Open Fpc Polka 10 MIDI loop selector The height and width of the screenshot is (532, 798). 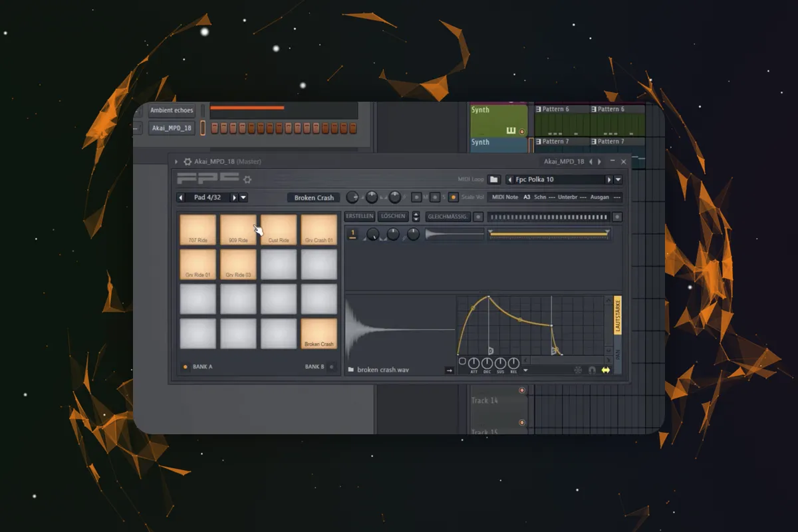pyautogui.click(x=559, y=180)
